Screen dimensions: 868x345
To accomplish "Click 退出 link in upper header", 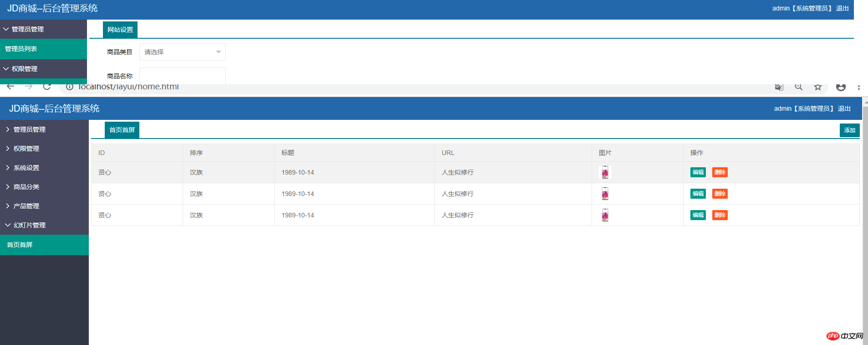I will 842,8.
